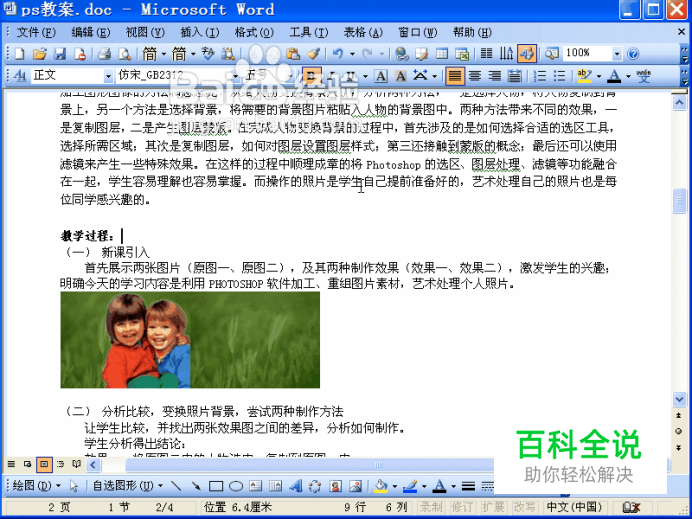This screenshot has width=692, height=519.
Task: Insert clip art from drawing toolbar
Action: click(x=335, y=486)
